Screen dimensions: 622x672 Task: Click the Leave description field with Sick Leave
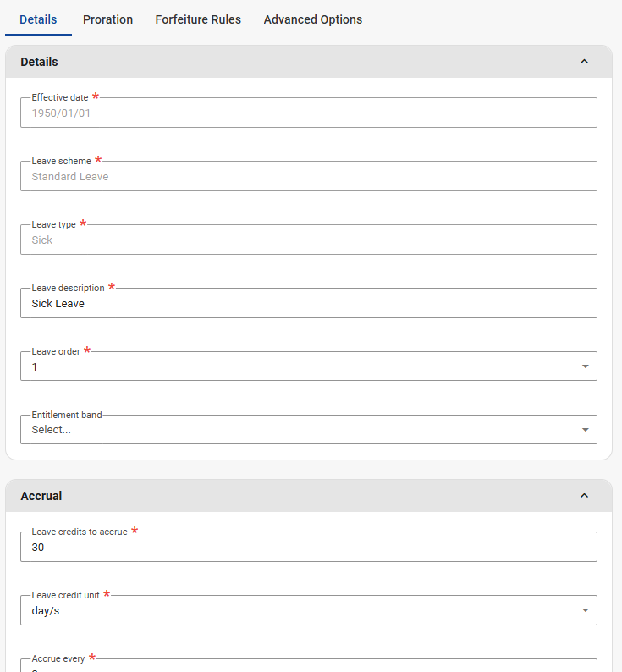point(308,303)
